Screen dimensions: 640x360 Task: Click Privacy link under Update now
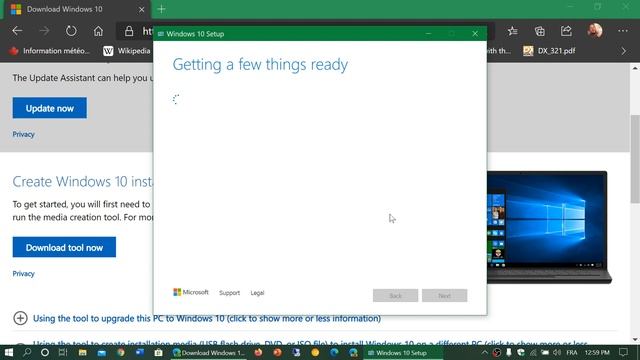coord(23,134)
